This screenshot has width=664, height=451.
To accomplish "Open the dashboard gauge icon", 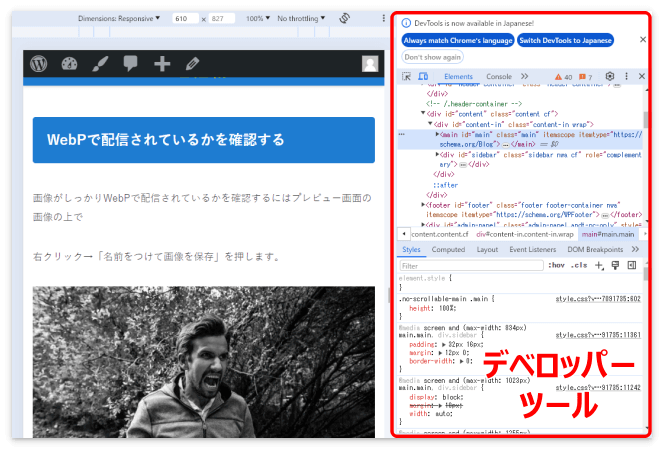I will (x=69, y=64).
